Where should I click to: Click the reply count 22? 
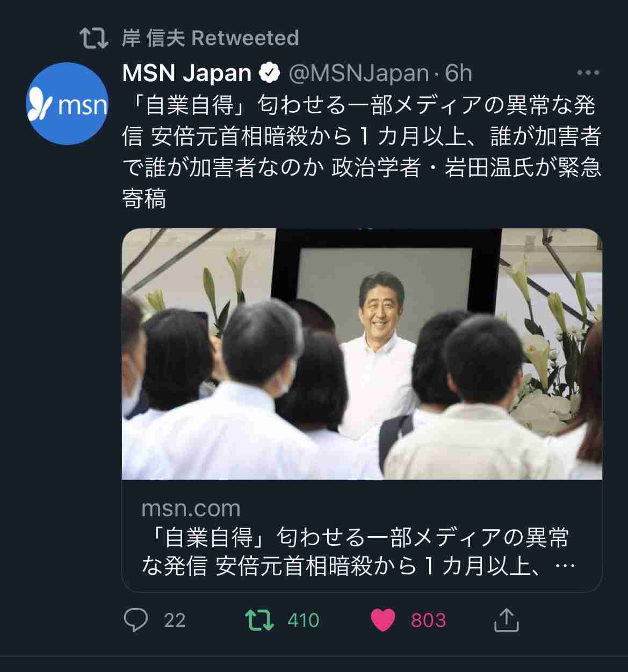[x=175, y=620]
